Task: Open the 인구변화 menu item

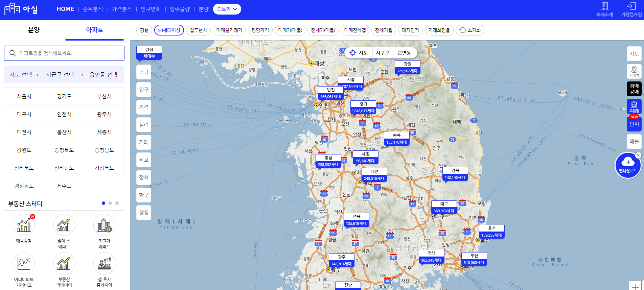Action: pyautogui.click(x=151, y=9)
